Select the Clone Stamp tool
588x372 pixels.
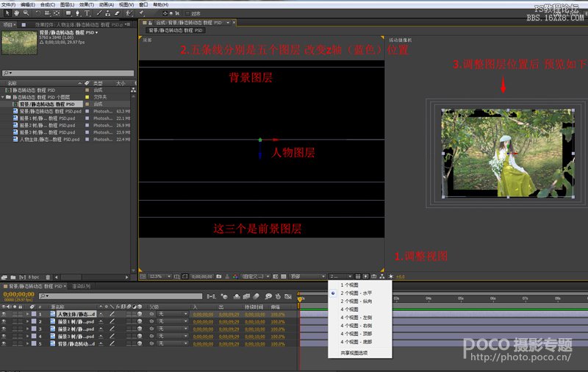tap(108, 13)
